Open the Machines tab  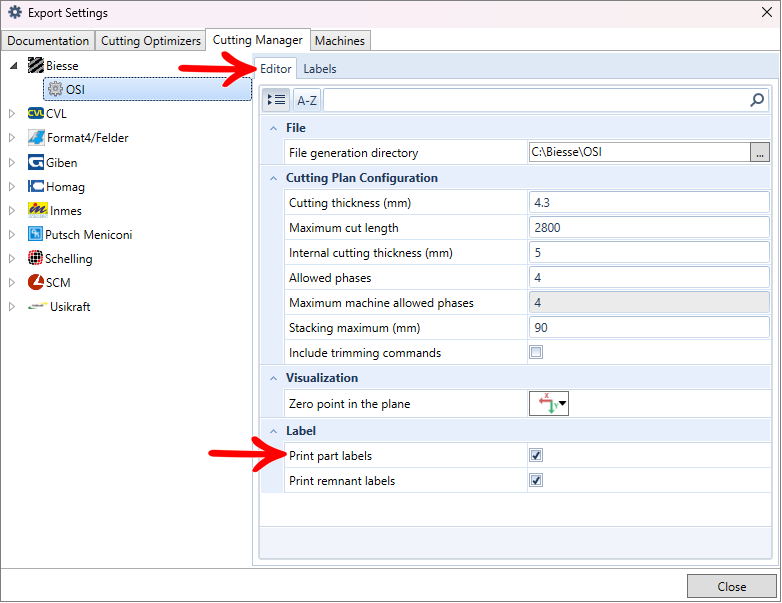[340, 40]
